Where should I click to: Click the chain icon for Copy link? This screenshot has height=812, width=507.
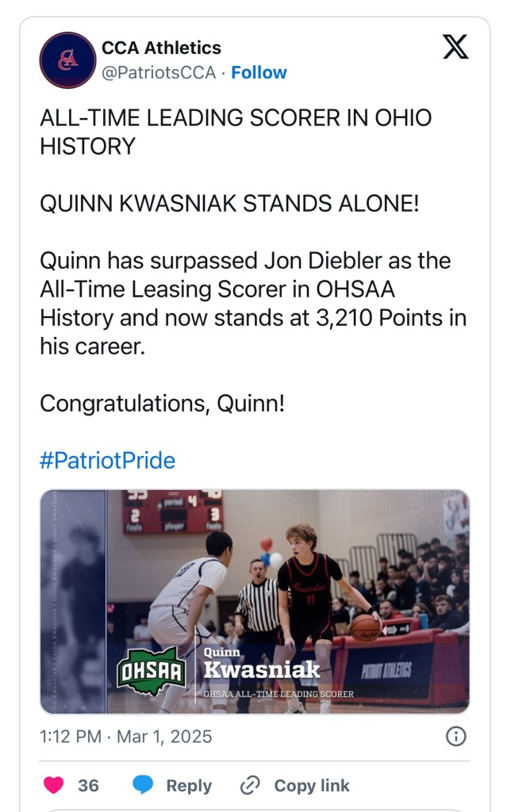[x=250, y=785]
